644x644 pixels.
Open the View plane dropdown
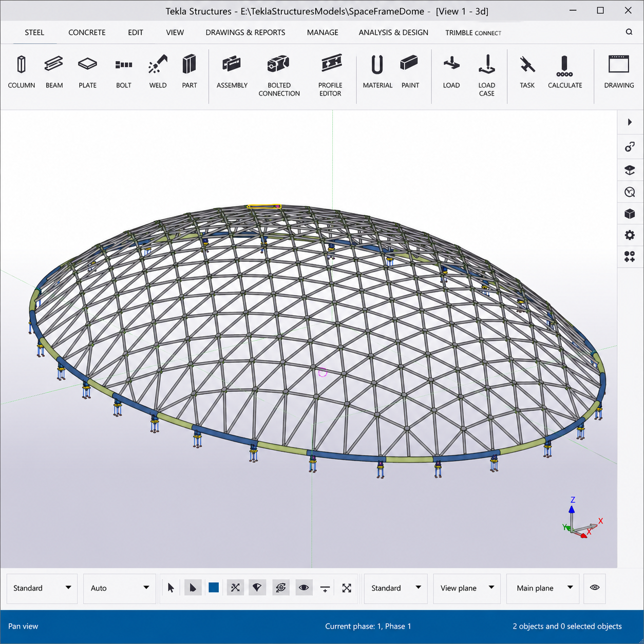click(x=467, y=588)
